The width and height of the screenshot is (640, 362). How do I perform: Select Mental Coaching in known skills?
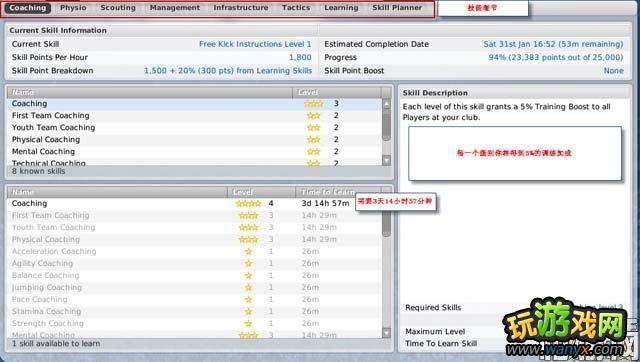(195, 151)
